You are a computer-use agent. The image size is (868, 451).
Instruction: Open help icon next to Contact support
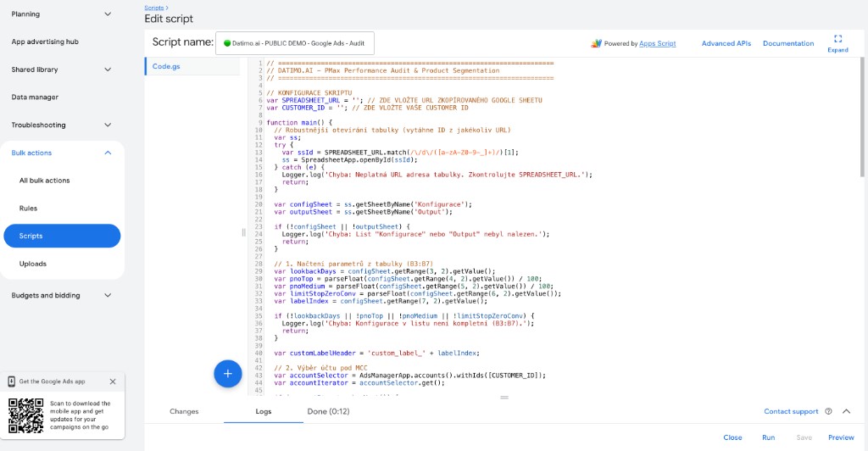[828, 411]
